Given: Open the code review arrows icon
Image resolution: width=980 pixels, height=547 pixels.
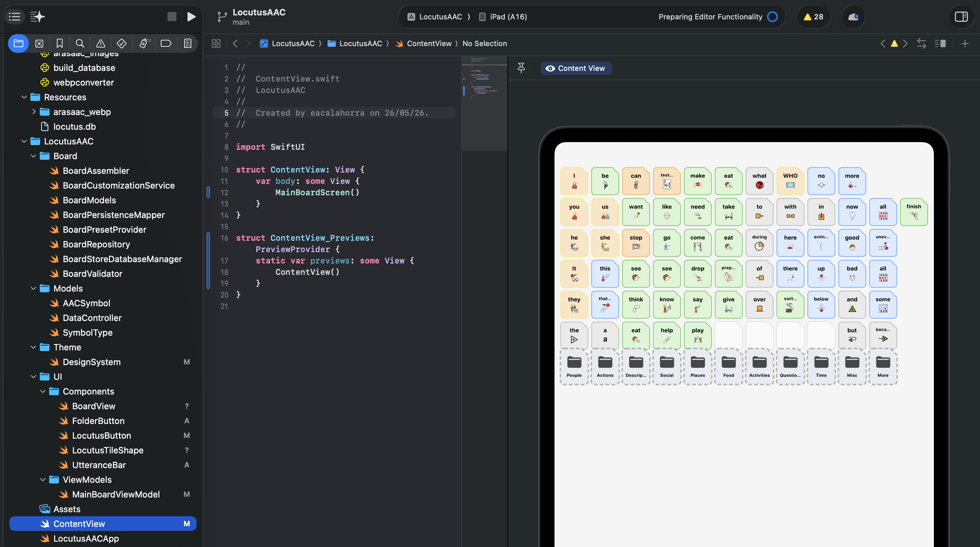Looking at the screenshot, I should point(922,44).
